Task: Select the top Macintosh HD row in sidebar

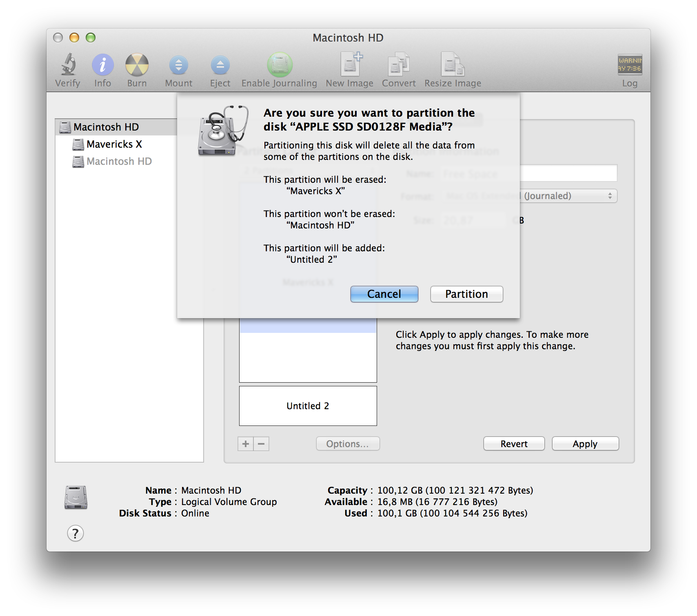Action: 116,127
